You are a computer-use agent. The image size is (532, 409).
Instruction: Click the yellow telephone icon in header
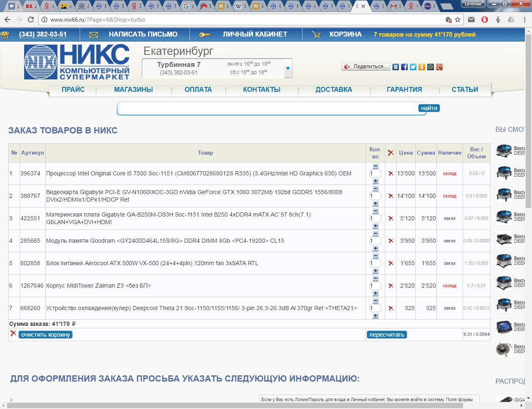[5, 35]
